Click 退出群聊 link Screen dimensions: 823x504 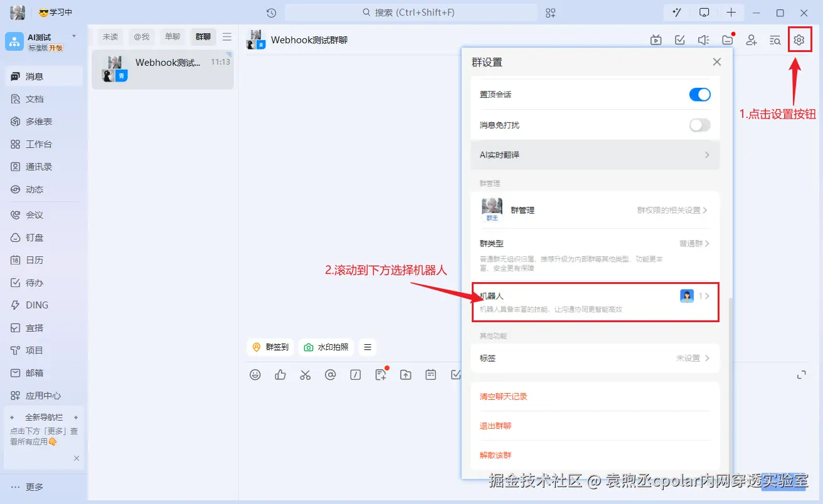click(x=496, y=426)
